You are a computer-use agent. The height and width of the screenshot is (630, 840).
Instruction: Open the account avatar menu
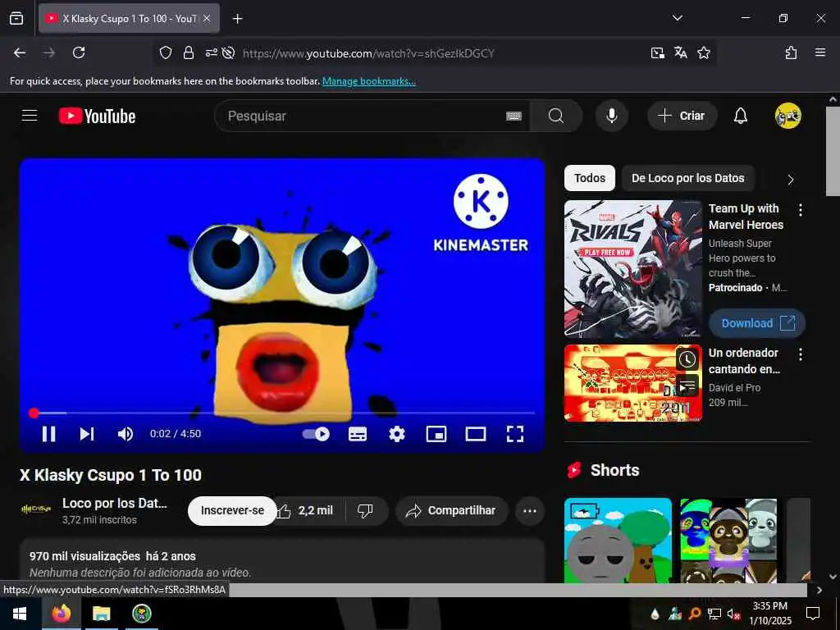pyautogui.click(x=787, y=116)
